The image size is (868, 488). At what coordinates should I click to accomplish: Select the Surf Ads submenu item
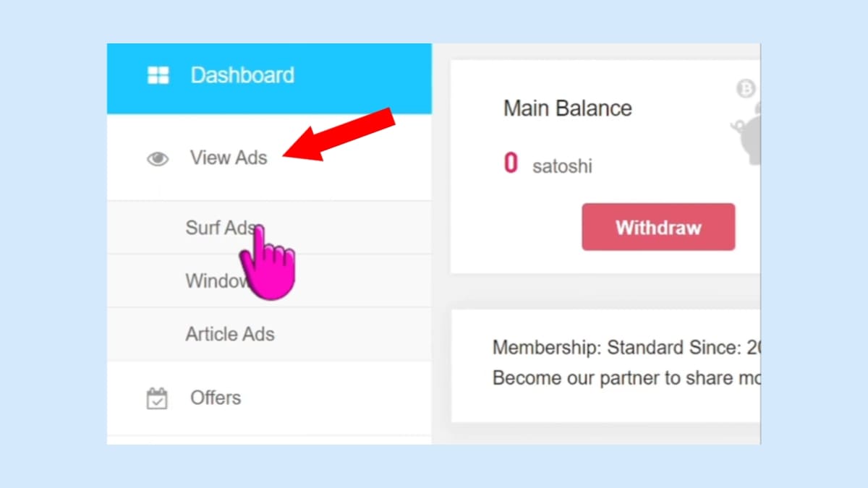coord(216,228)
